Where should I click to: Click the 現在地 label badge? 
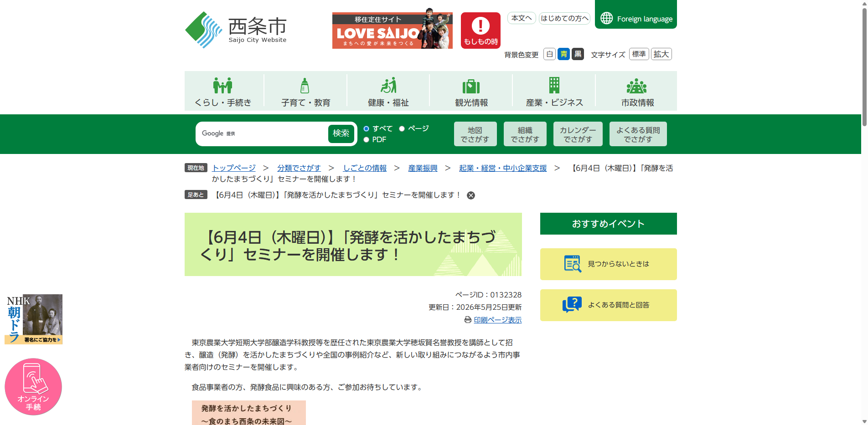[196, 168]
